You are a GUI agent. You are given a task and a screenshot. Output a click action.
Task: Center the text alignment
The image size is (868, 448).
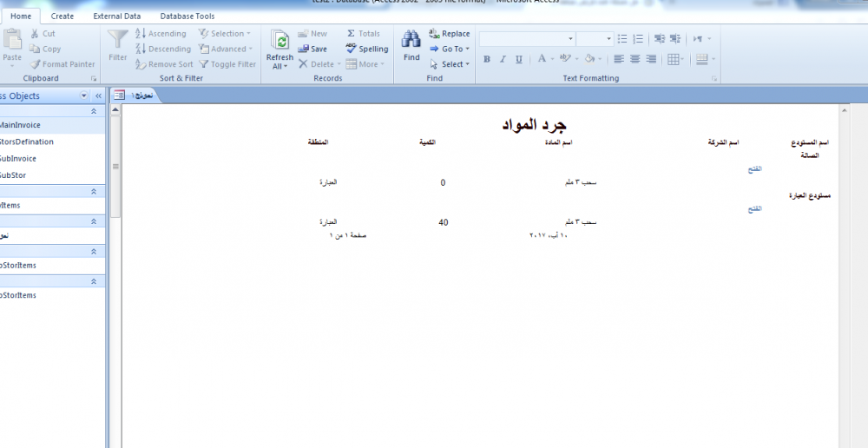(635, 59)
